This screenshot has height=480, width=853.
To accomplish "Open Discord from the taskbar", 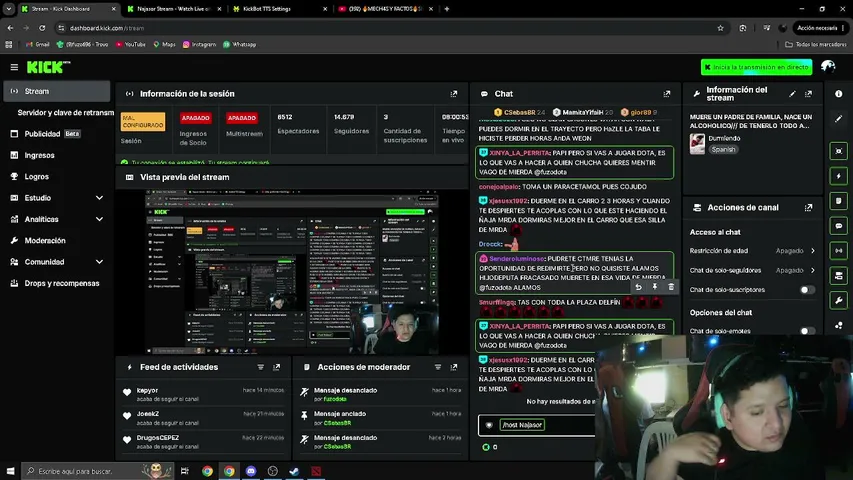I will tap(251, 471).
